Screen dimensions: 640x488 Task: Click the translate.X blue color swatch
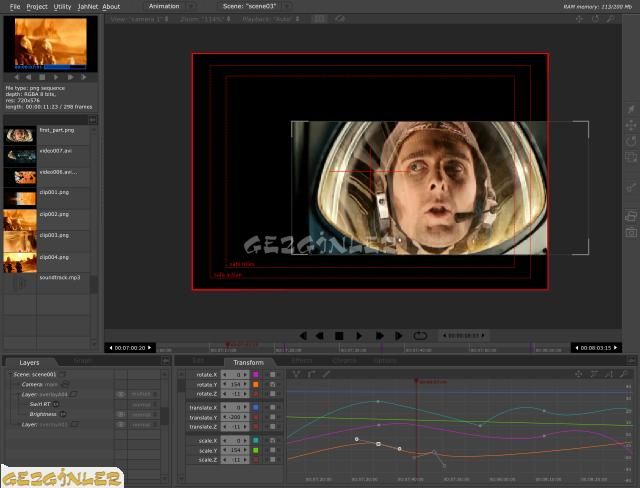click(256, 407)
